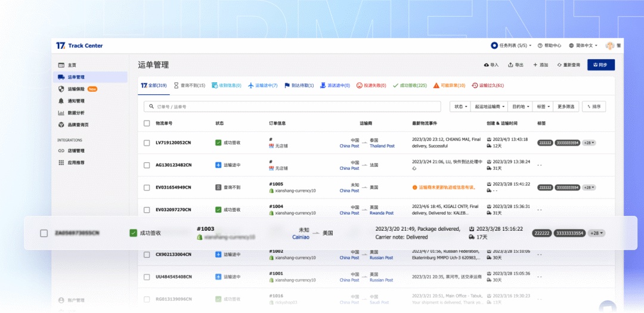Screen dimensions: 644x313
Task: Click the 运输商 column header
Action: coord(366,123)
